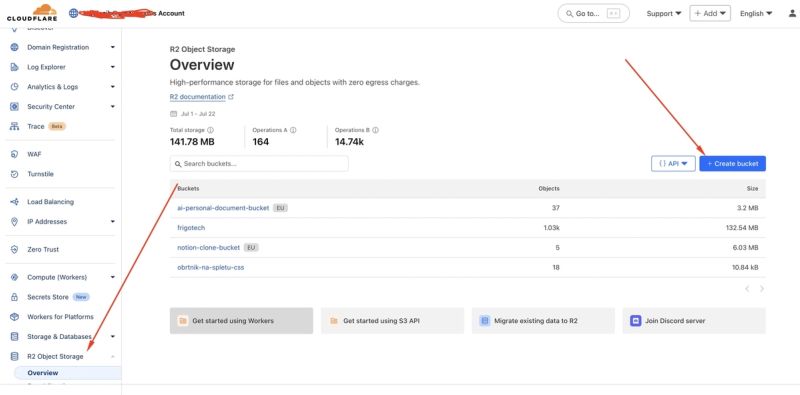The width and height of the screenshot is (800, 395).
Task: Open the user profile icon
Action: click(792, 14)
